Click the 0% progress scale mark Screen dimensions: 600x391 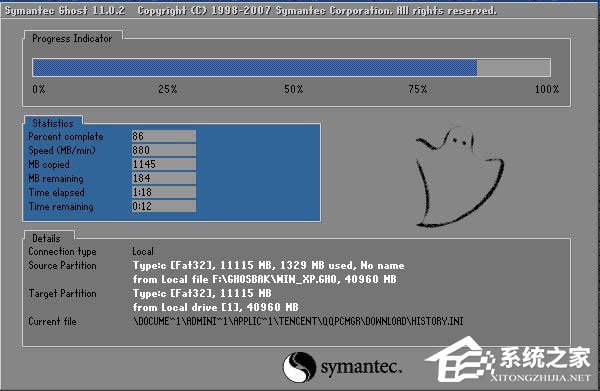(39, 89)
